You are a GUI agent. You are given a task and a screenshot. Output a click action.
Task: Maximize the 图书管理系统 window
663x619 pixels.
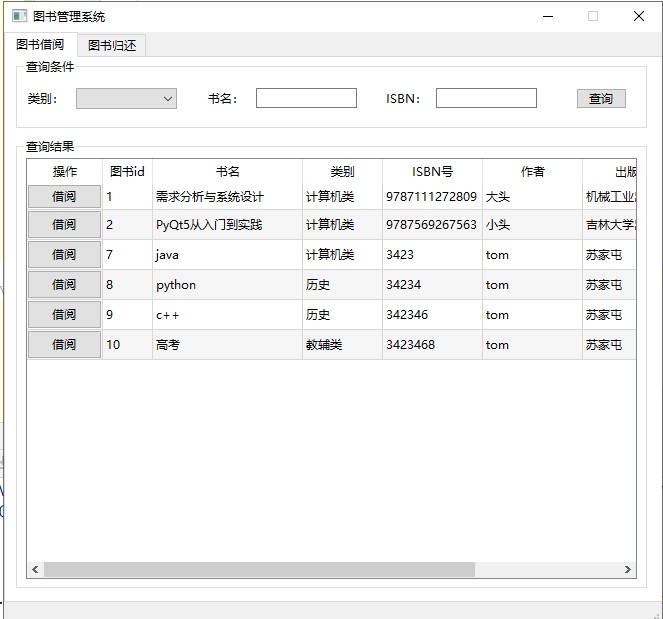pos(593,16)
